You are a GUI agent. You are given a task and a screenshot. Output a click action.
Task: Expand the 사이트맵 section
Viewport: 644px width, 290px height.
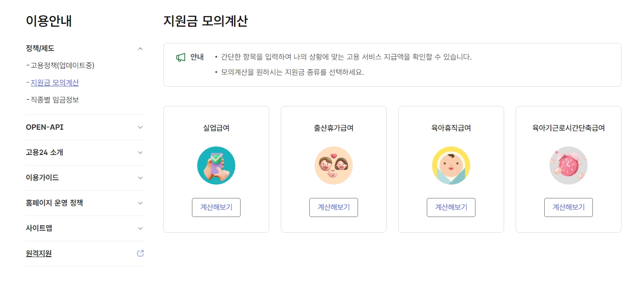(140, 228)
